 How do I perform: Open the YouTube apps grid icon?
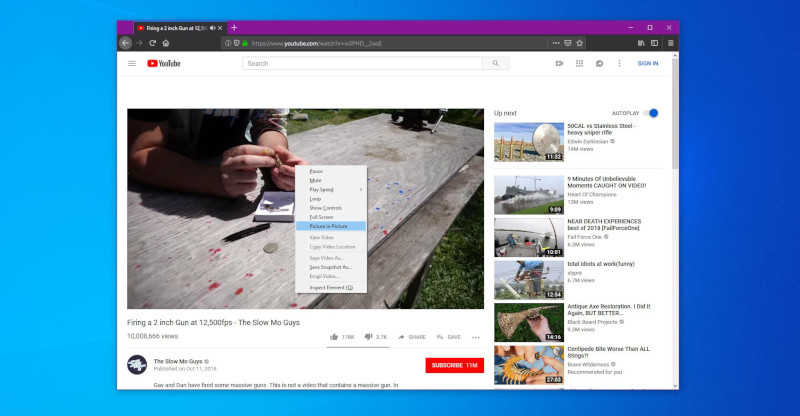pyautogui.click(x=580, y=63)
